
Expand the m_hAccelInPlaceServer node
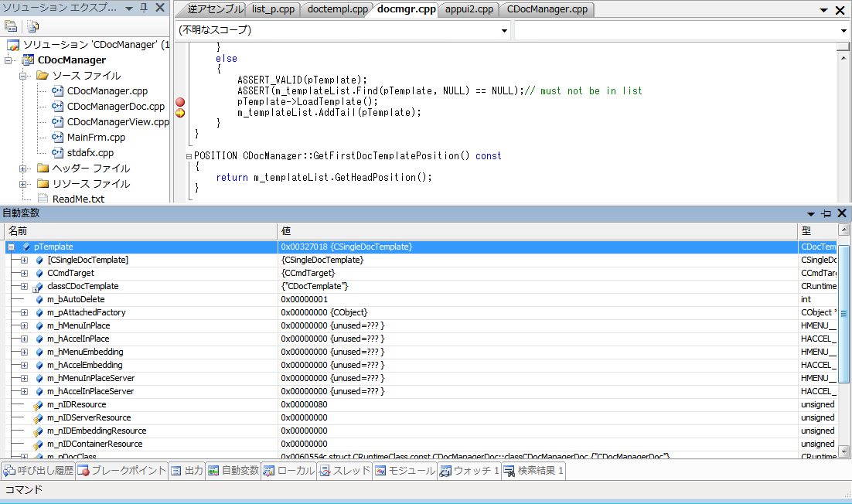pos(25,392)
